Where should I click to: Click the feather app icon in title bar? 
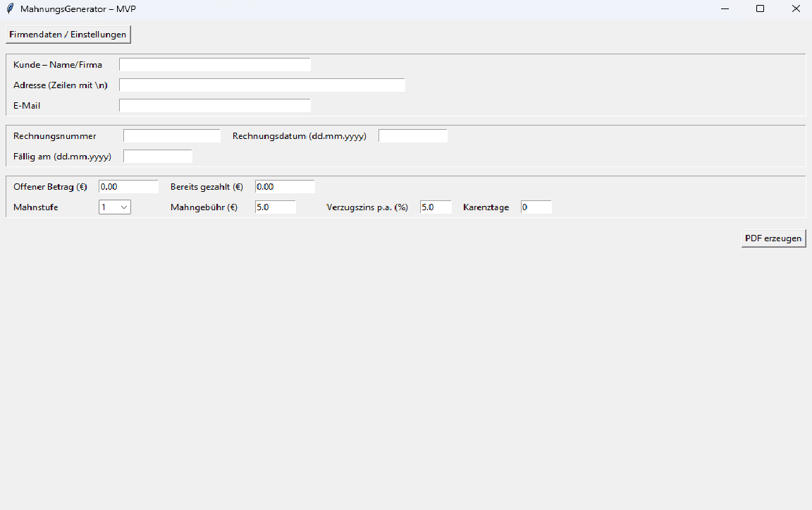pos(10,8)
